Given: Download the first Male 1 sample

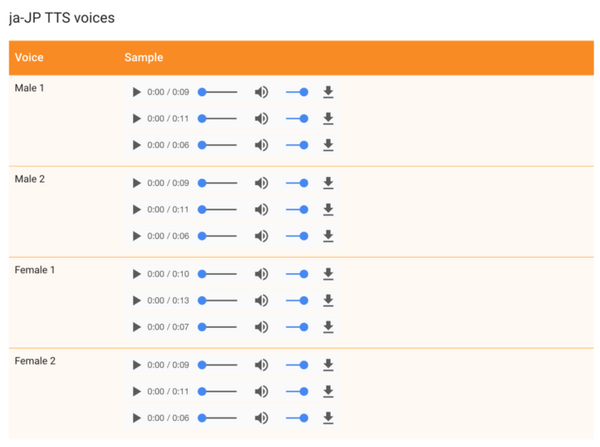Looking at the screenshot, I should pos(328,92).
